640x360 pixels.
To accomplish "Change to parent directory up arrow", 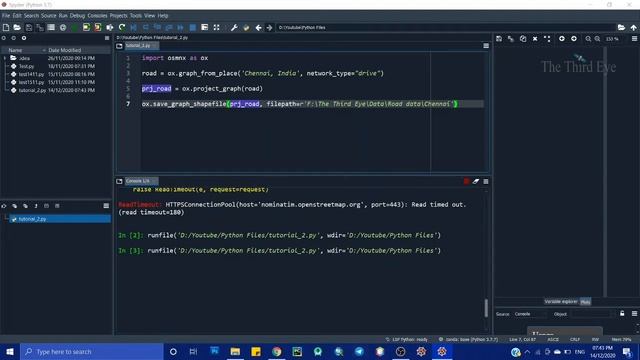I will click(x=633, y=27).
